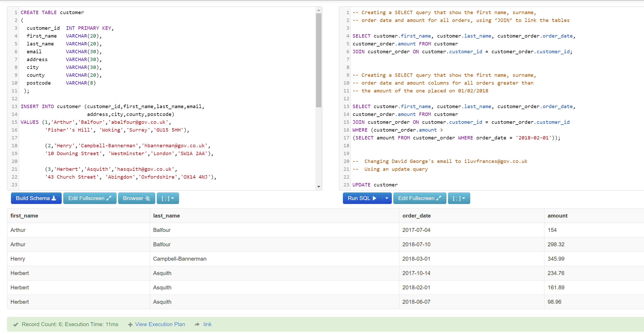Click the hbannerman@gov.co.uk string

tap(175, 146)
